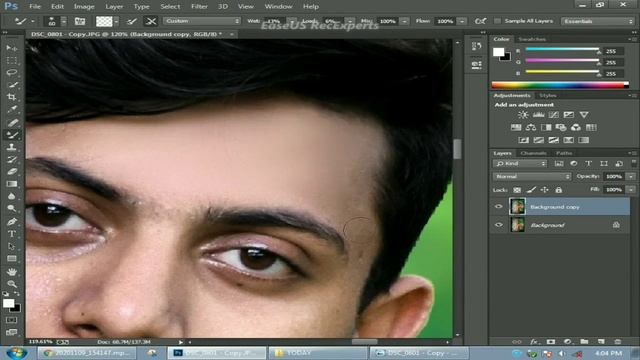640x360 pixels.
Task: Open the Custom brush combination dropdown
Action: pyautogui.click(x=202, y=21)
